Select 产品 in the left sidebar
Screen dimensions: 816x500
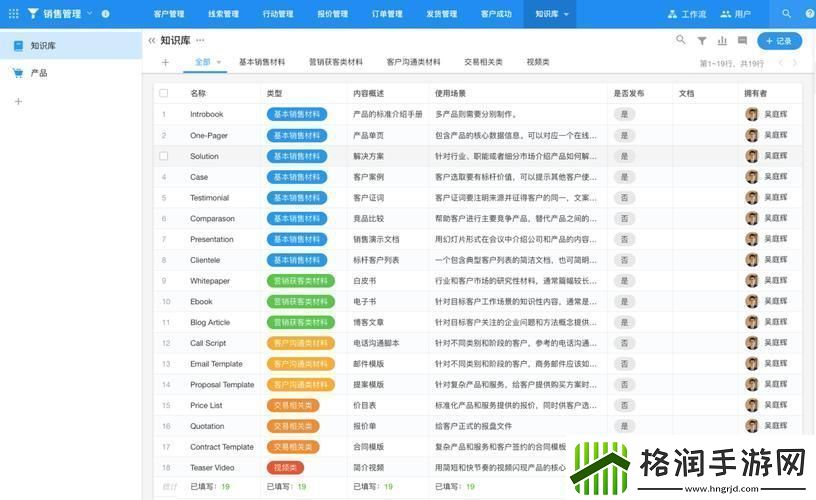tap(39, 73)
